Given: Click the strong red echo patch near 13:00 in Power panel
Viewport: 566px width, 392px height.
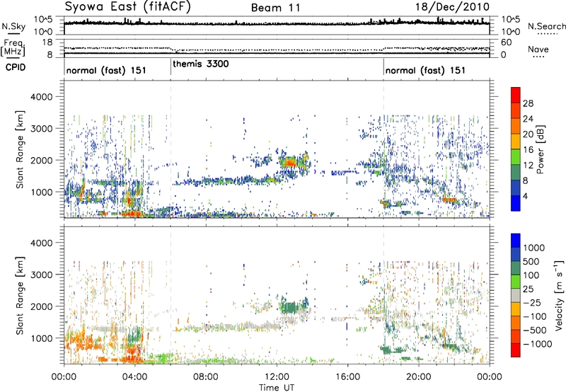Looking at the screenshot, I should tap(289, 163).
